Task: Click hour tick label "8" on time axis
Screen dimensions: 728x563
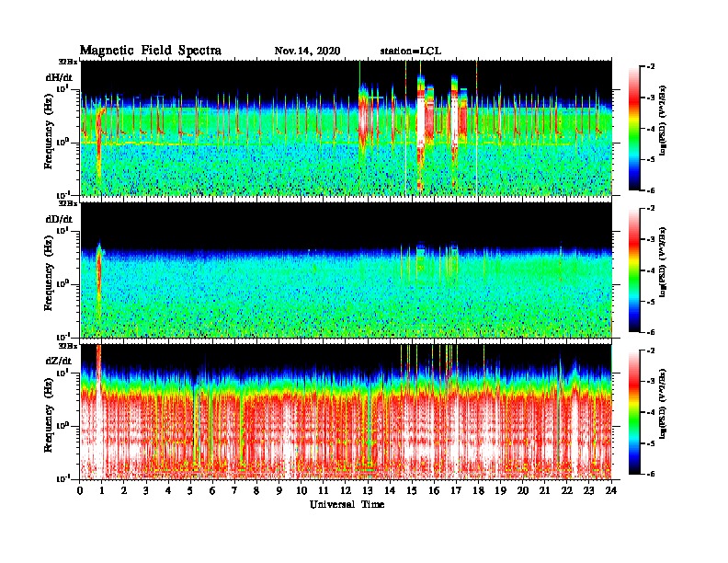Action: click(x=256, y=490)
